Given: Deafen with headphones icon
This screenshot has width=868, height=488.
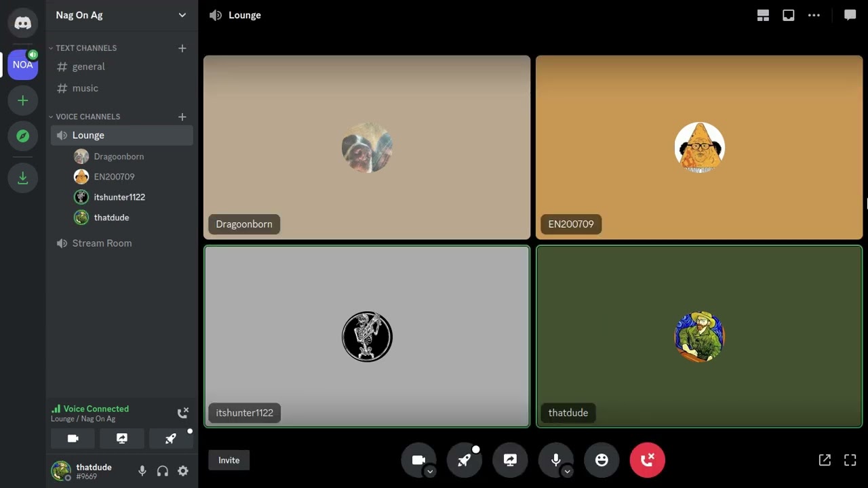Looking at the screenshot, I should click(163, 470).
